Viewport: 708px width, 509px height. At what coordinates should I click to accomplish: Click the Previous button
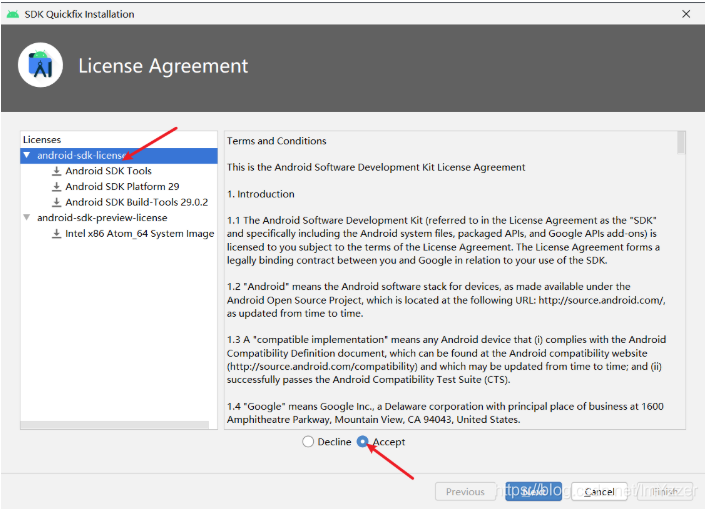[465, 491]
